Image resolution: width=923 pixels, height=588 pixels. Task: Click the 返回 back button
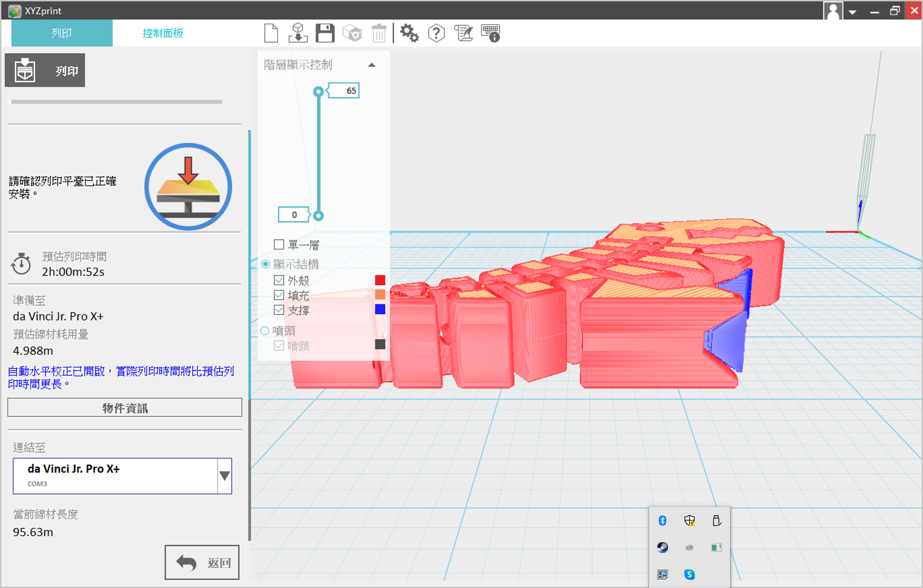pos(202,562)
